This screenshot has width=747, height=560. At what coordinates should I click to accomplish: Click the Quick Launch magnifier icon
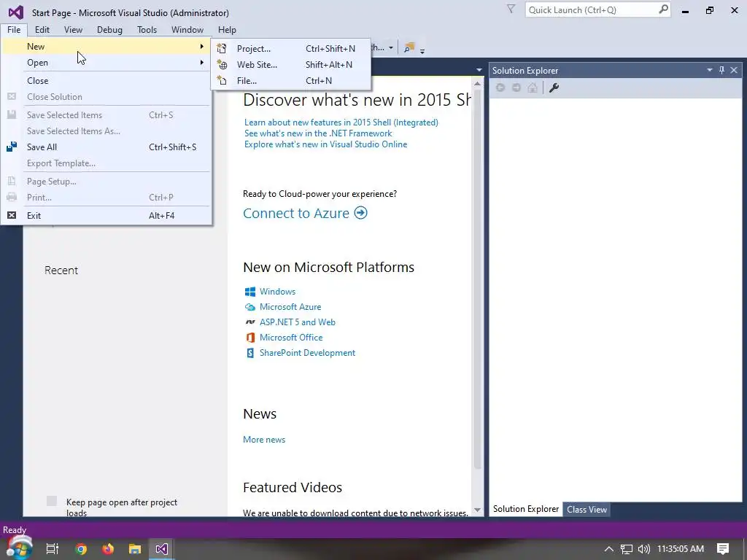coord(663,9)
